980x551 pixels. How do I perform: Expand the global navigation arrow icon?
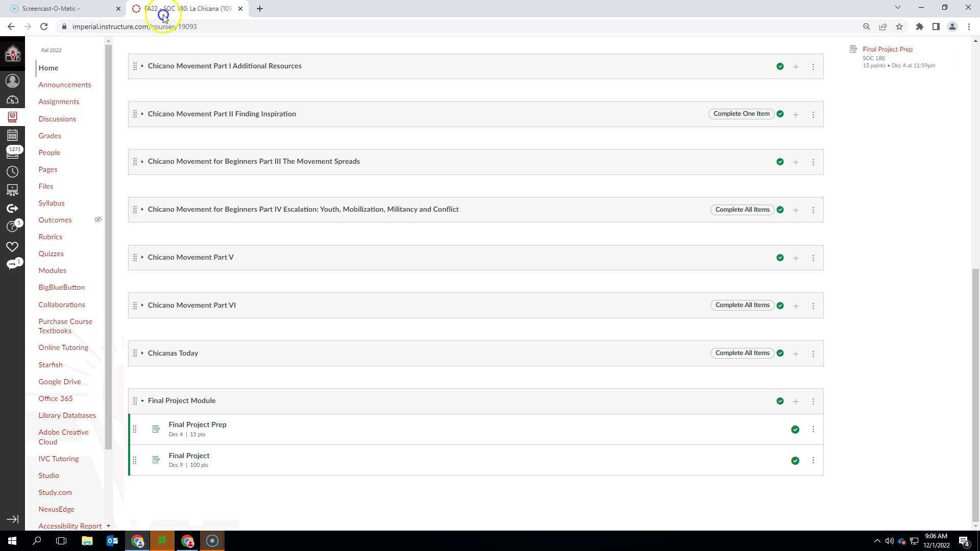pos(12,519)
